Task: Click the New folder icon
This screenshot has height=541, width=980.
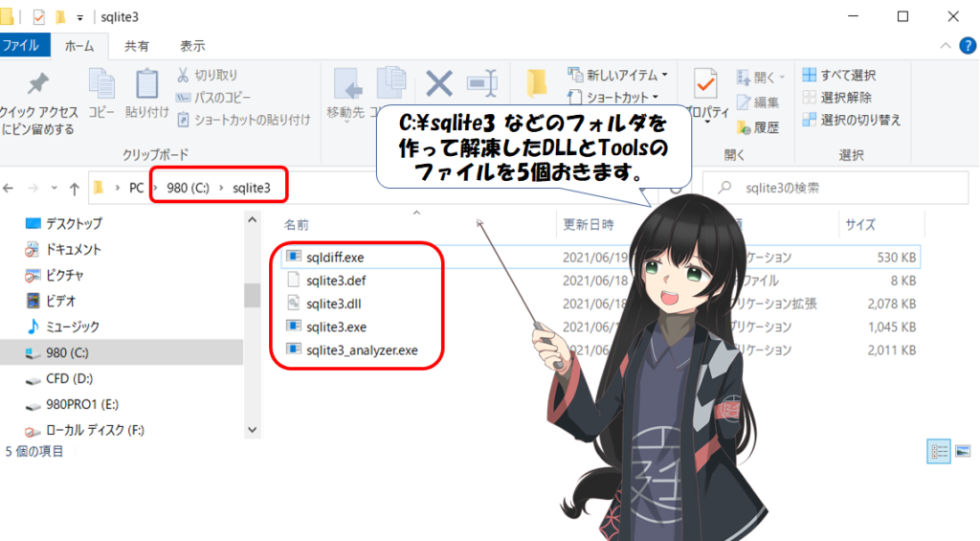Action: coord(536,83)
